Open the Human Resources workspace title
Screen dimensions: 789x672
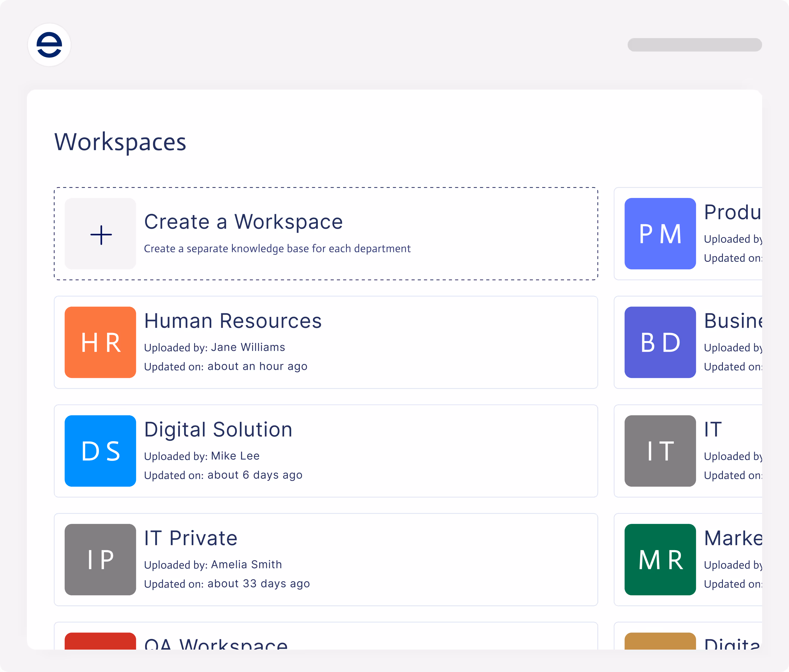click(x=233, y=321)
